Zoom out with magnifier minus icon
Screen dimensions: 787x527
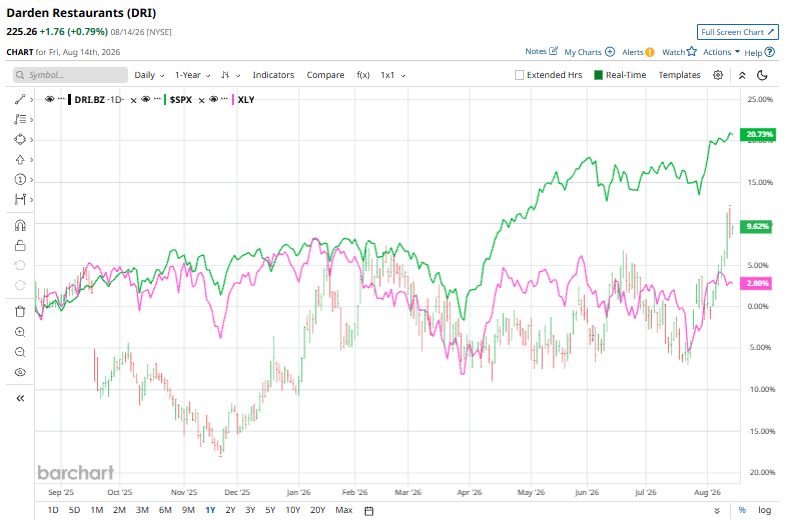coord(20,352)
